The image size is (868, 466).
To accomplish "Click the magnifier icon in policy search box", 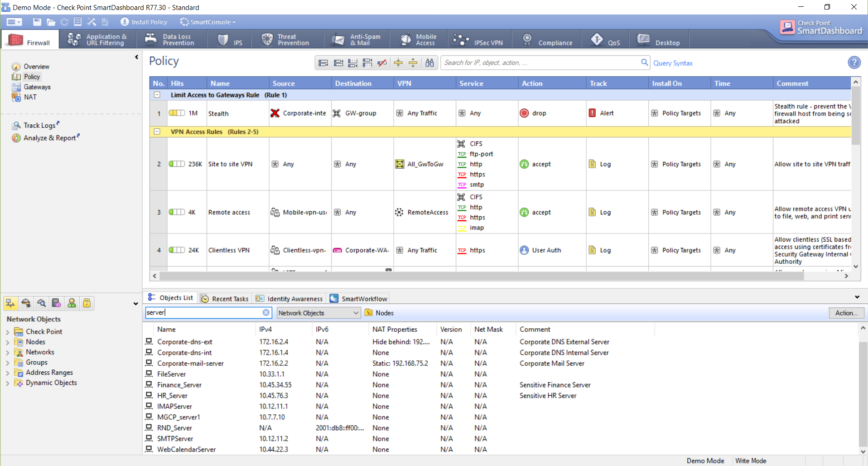I will coord(644,63).
